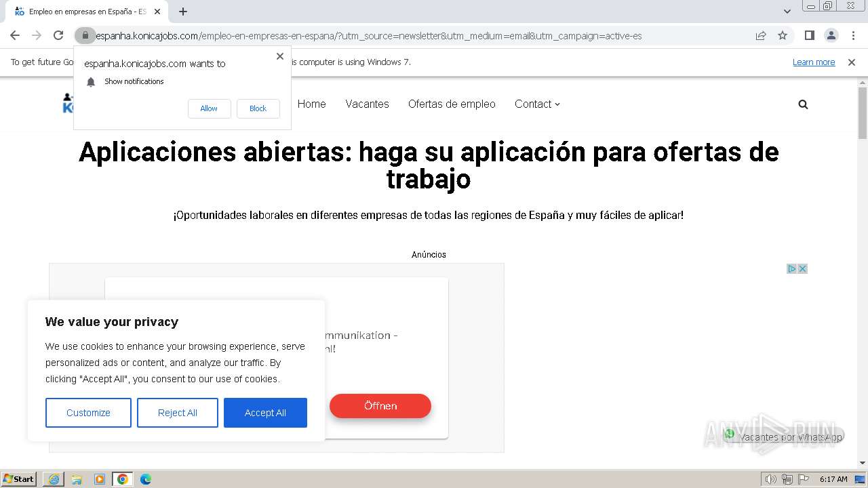Open the browser side panel

pyautogui.click(x=809, y=36)
